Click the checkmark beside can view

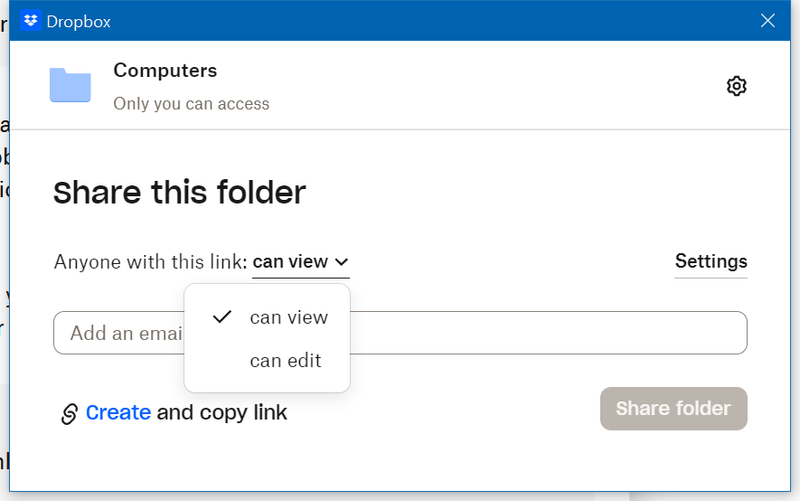pos(222,317)
